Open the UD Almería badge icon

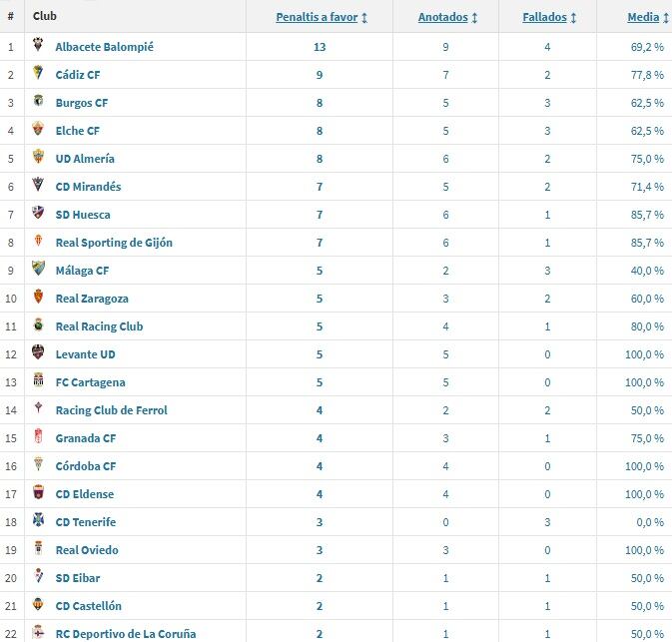39,158
